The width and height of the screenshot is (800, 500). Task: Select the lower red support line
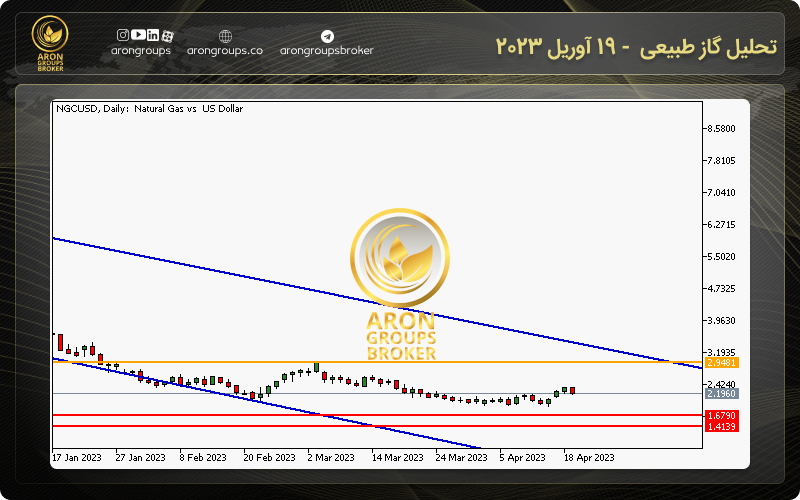click(378, 426)
